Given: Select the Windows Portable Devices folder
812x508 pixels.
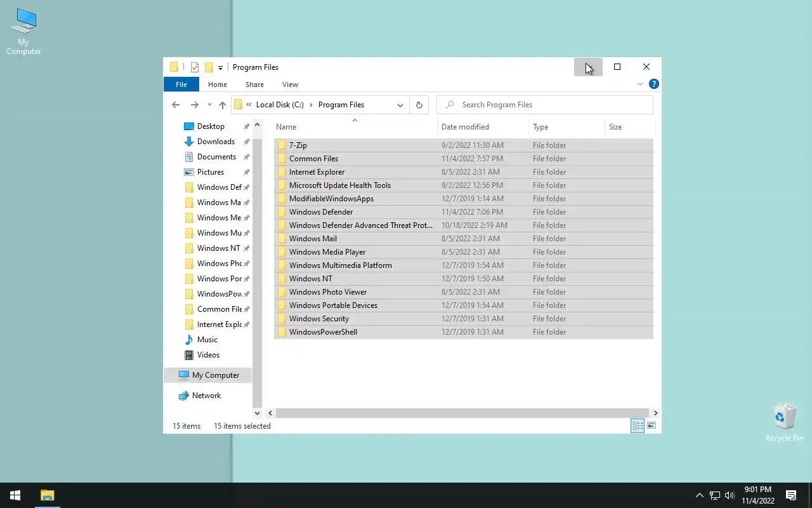Looking at the screenshot, I should [x=464, y=305].
